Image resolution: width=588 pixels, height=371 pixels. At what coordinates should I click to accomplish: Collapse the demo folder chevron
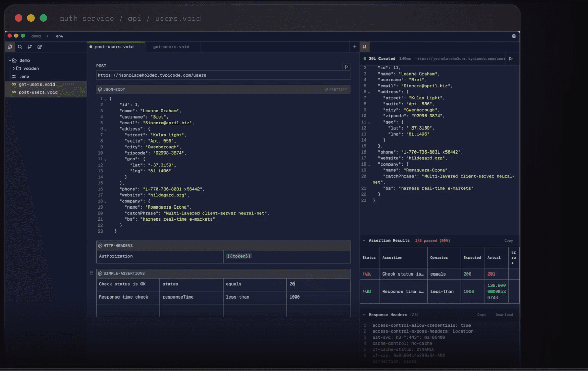pyautogui.click(x=10, y=60)
